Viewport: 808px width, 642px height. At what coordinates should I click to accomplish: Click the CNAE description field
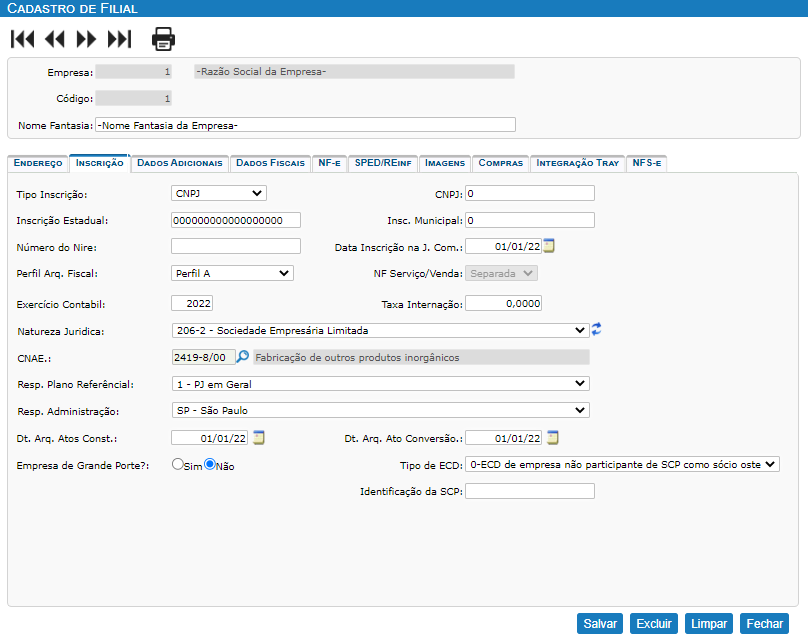click(x=422, y=357)
